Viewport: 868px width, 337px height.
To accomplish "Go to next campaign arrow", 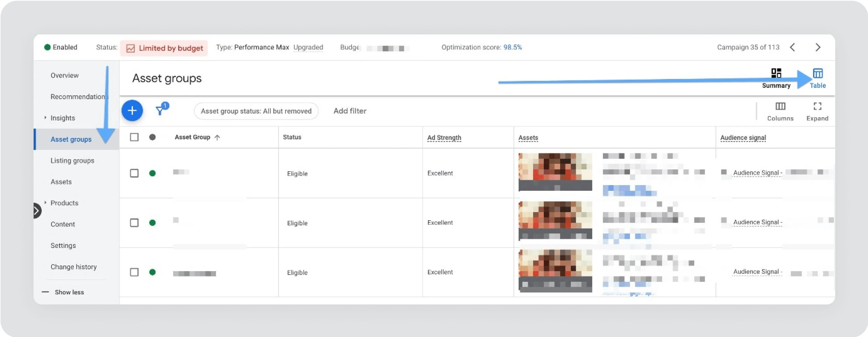I will (x=818, y=48).
